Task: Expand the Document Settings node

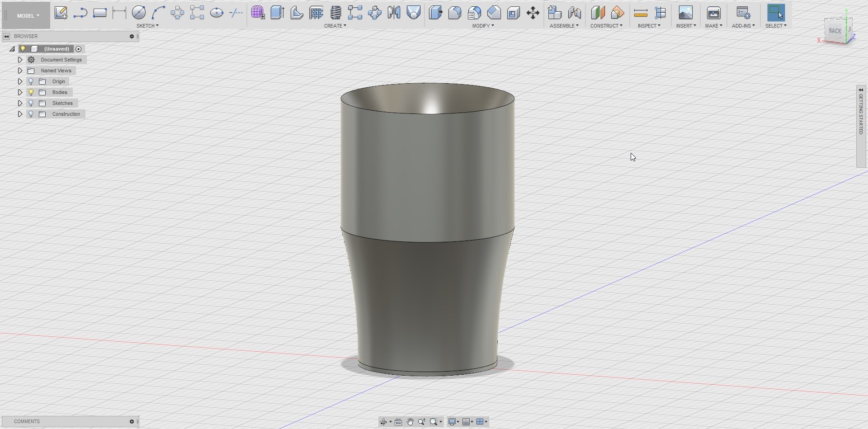Action: [x=20, y=60]
